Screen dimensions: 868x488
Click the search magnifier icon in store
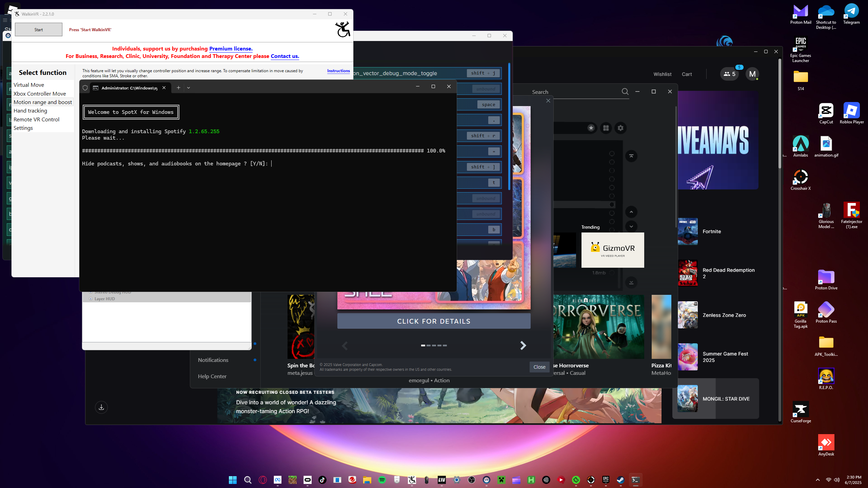625,91
